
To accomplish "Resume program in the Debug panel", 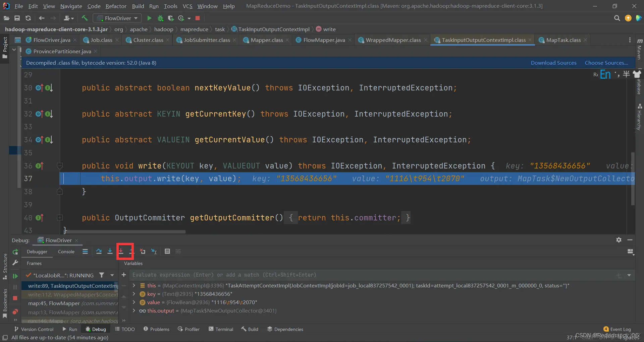I will coord(15,276).
